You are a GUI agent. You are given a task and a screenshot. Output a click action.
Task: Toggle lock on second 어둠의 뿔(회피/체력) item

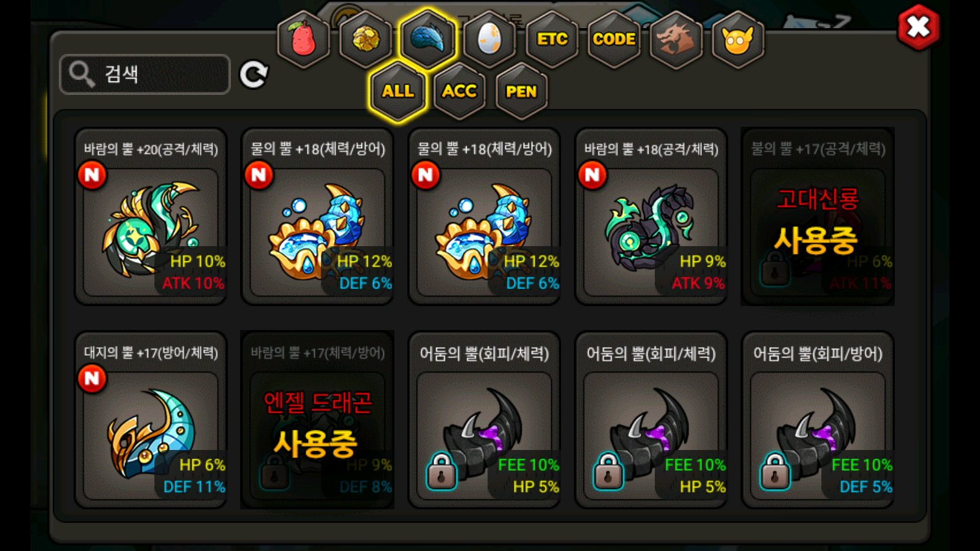608,471
